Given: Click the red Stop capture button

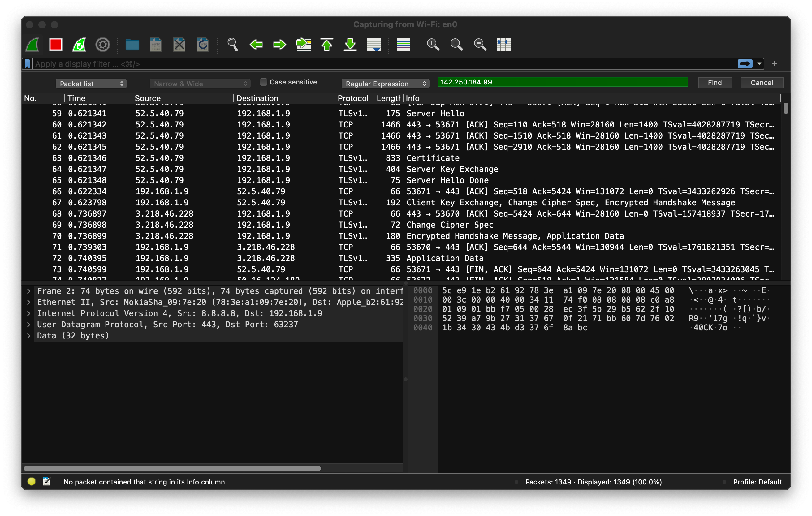Looking at the screenshot, I should tap(56, 45).
